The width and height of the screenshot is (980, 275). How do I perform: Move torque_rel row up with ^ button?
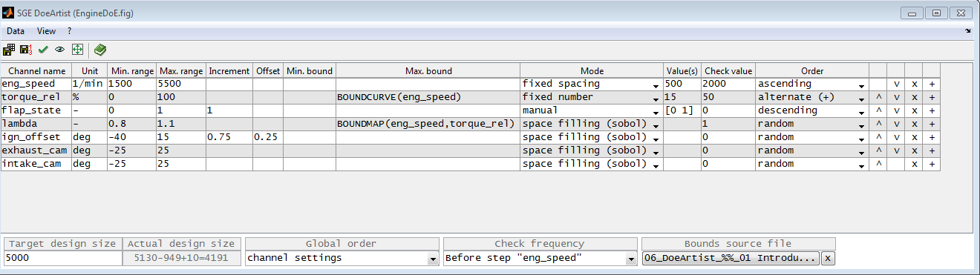pyautogui.click(x=878, y=97)
